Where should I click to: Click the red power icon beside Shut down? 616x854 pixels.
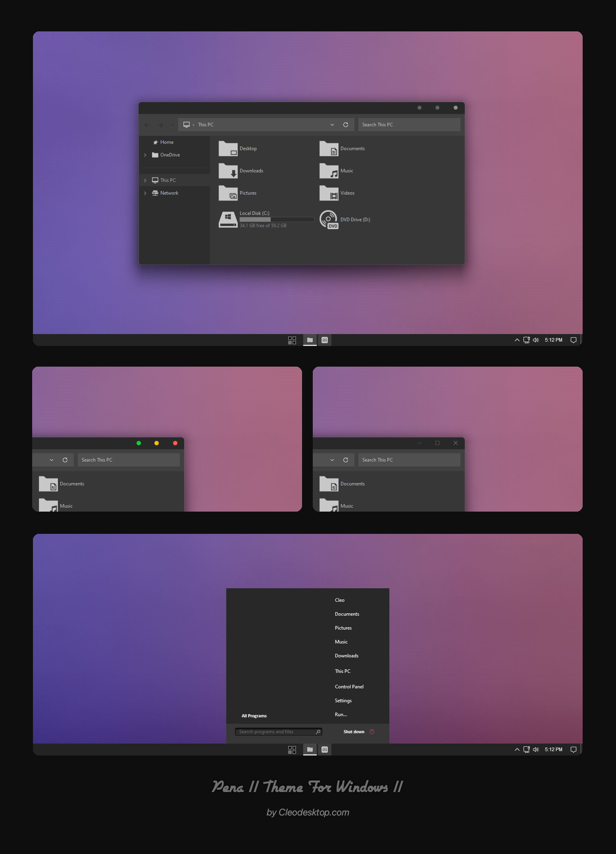click(372, 732)
